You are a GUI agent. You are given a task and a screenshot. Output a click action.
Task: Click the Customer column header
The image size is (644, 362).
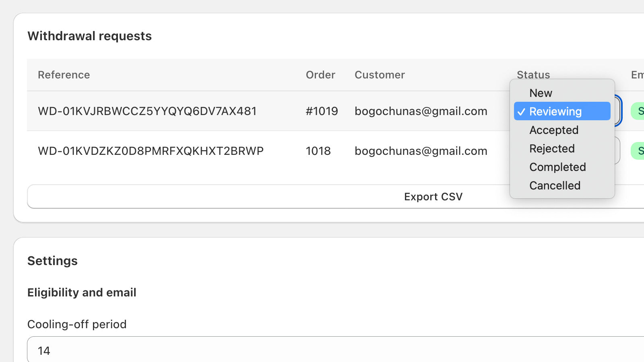click(380, 75)
